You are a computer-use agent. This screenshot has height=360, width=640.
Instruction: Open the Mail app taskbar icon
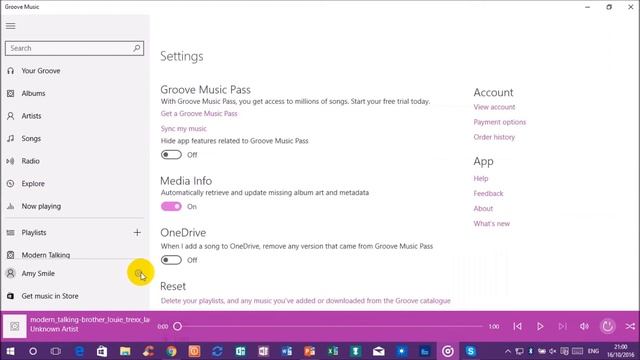[x=379, y=351]
